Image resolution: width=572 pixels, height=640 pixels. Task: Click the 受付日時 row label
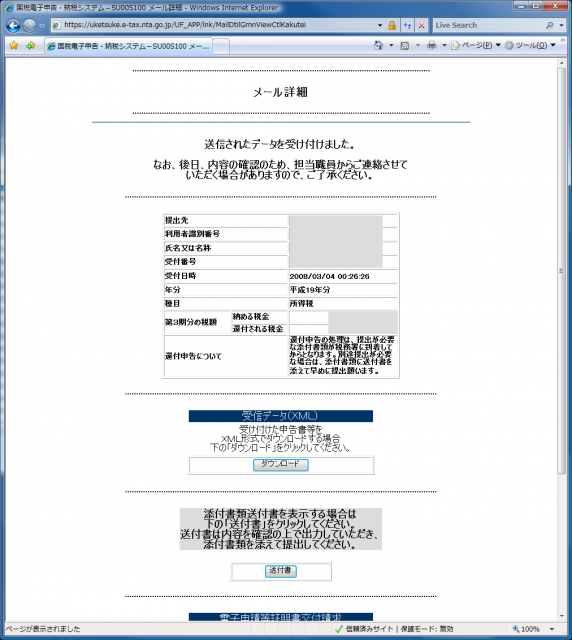click(180, 276)
